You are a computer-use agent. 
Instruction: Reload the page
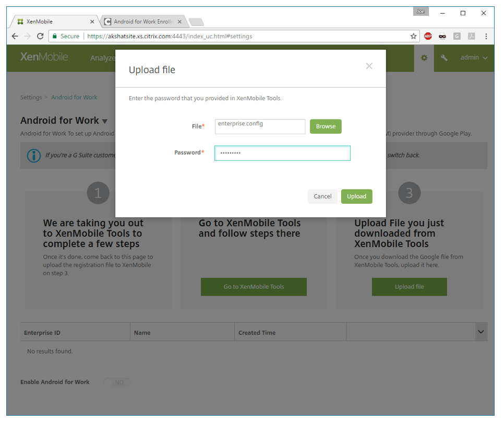point(40,37)
